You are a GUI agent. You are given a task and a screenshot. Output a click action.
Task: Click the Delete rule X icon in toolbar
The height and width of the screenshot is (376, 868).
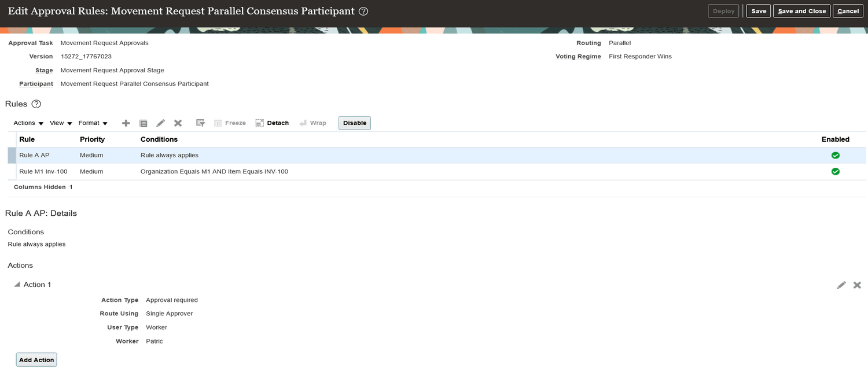(x=178, y=123)
